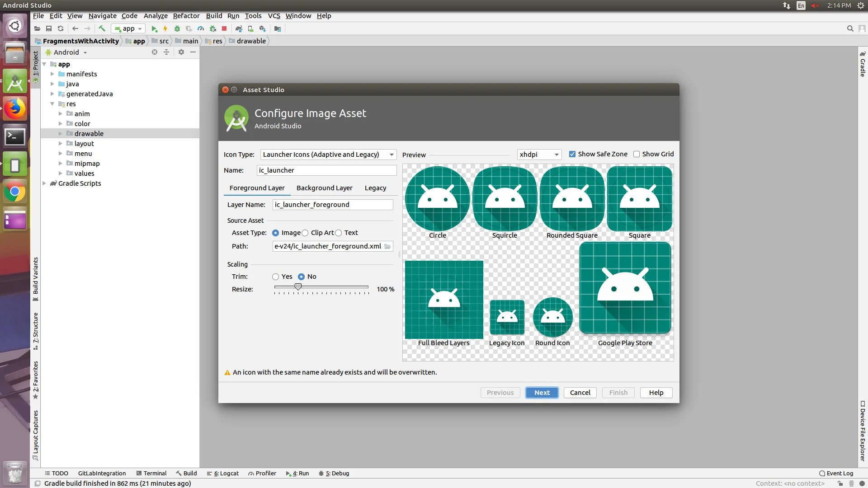Stop the running app with red square
Viewport: 868px width, 488px height.
[x=224, y=28]
